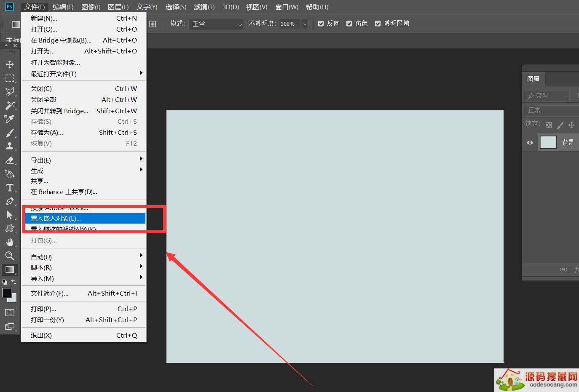Viewport: 579px width, 392px height.
Task: Open the 编辑(E) menu
Action: point(63,7)
